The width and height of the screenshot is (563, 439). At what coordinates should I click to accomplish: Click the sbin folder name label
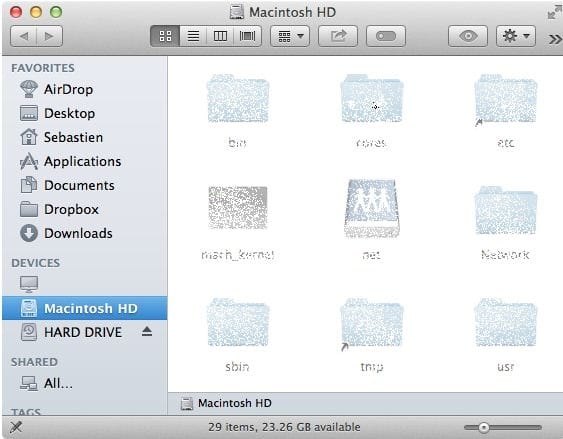point(237,366)
